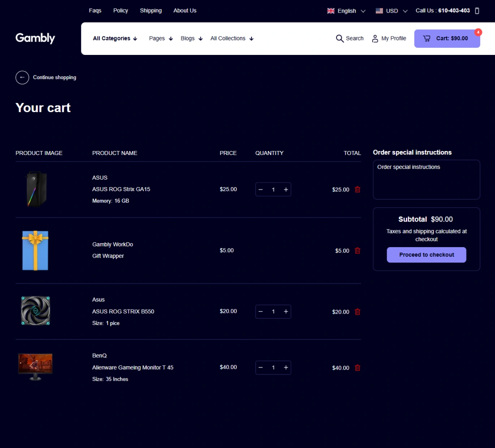This screenshot has height=448, width=495.
Task: Click Continue shopping link
Action: click(55, 77)
